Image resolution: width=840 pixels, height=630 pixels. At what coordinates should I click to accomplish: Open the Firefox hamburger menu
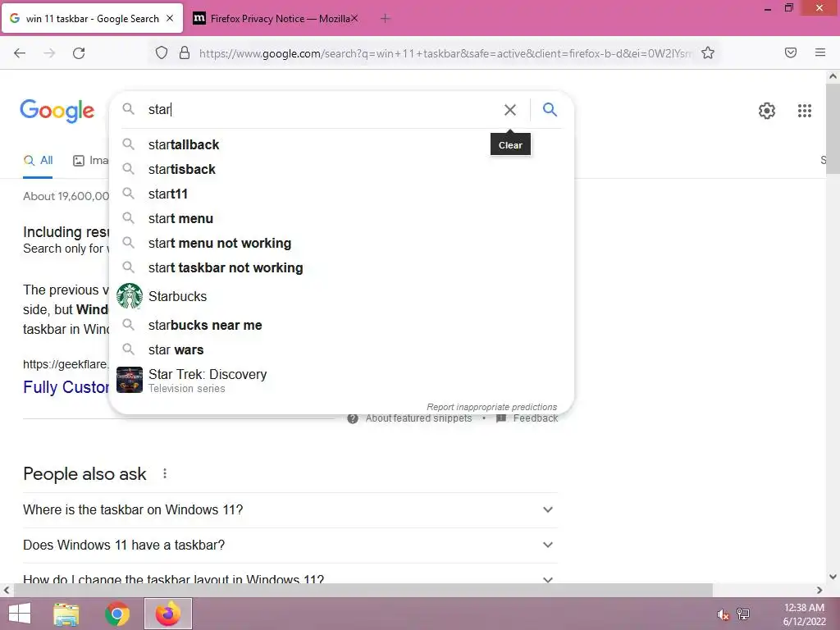[x=820, y=52]
